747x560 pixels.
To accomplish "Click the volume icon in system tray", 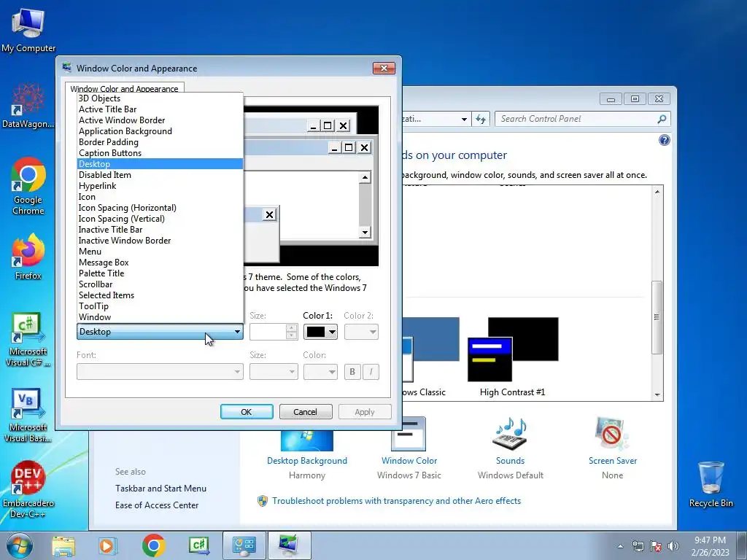I will point(673,546).
